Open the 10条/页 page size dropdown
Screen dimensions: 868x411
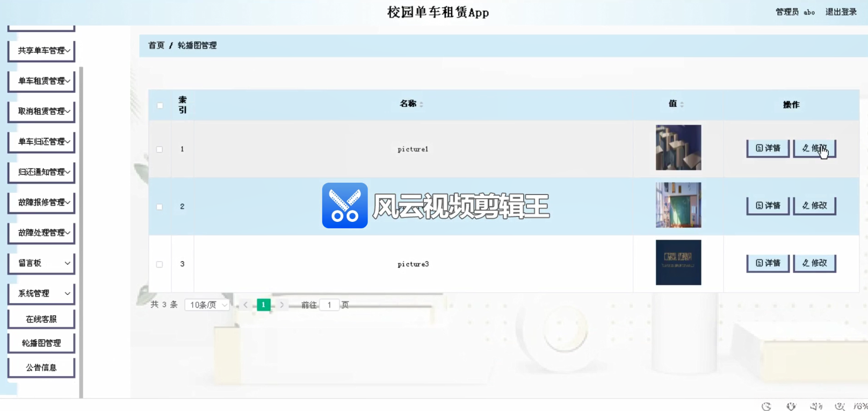pos(207,305)
